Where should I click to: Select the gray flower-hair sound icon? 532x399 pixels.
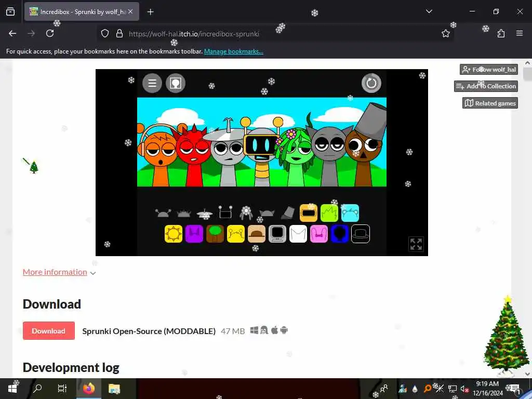click(x=246, y=212)
